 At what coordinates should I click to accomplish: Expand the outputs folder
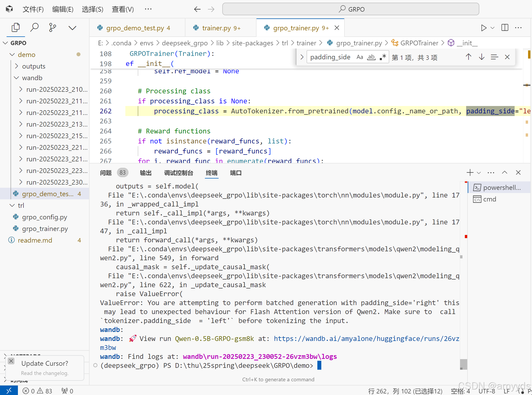[x=34, y=66]
